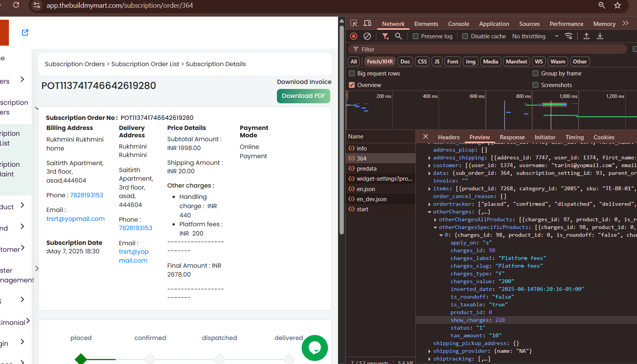This screenshot has height=364, width=637.
Task: Check the Group by frame option
Action: coord(536,73)
